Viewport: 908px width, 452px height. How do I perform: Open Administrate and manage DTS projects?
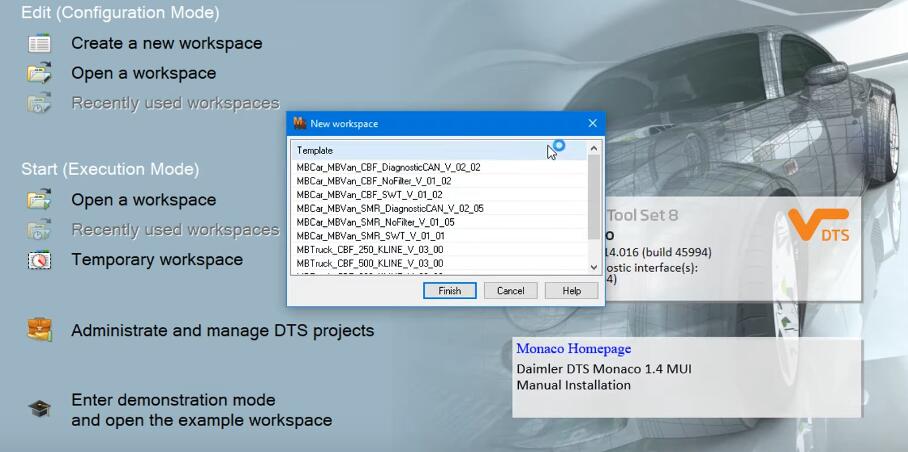(222, 330)
